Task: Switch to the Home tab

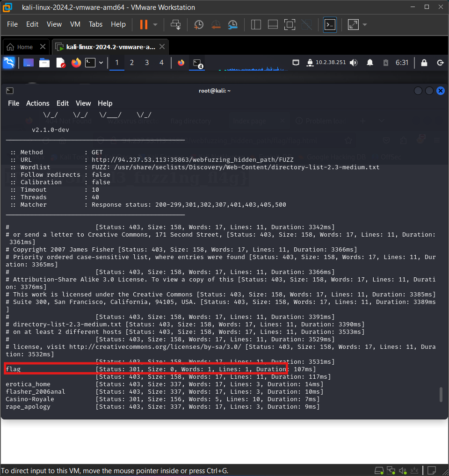Action: point(22,47)
